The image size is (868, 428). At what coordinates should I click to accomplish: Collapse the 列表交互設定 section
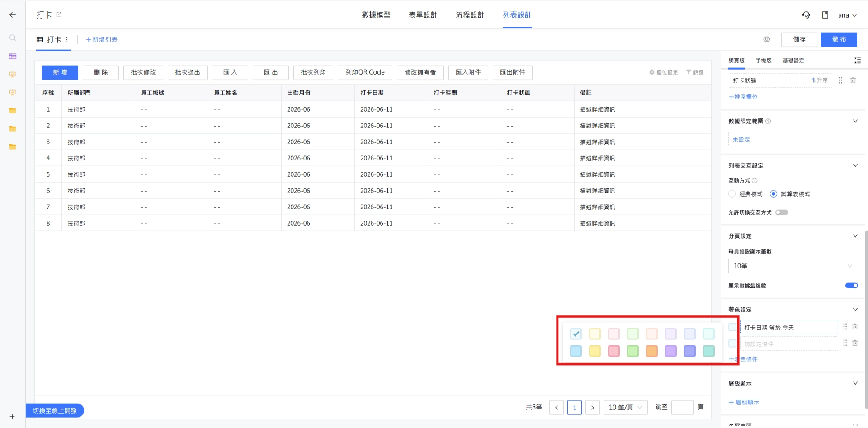click(855, 165)
